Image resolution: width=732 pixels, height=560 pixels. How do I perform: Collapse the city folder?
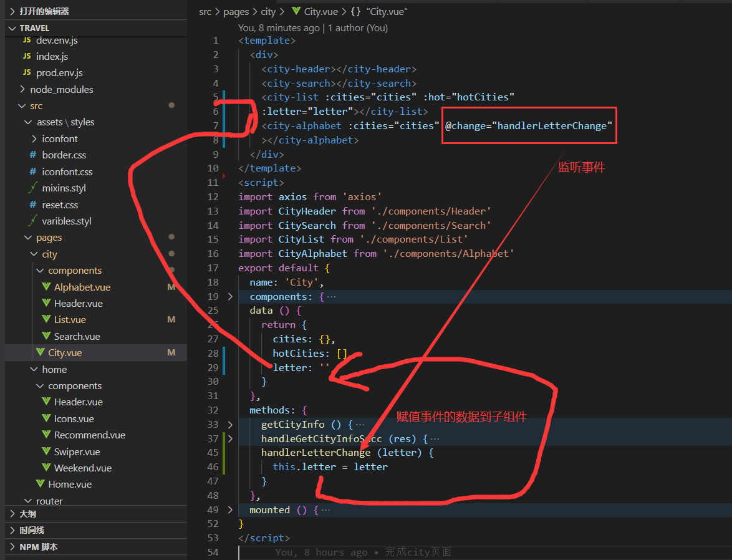pos(34,254)
